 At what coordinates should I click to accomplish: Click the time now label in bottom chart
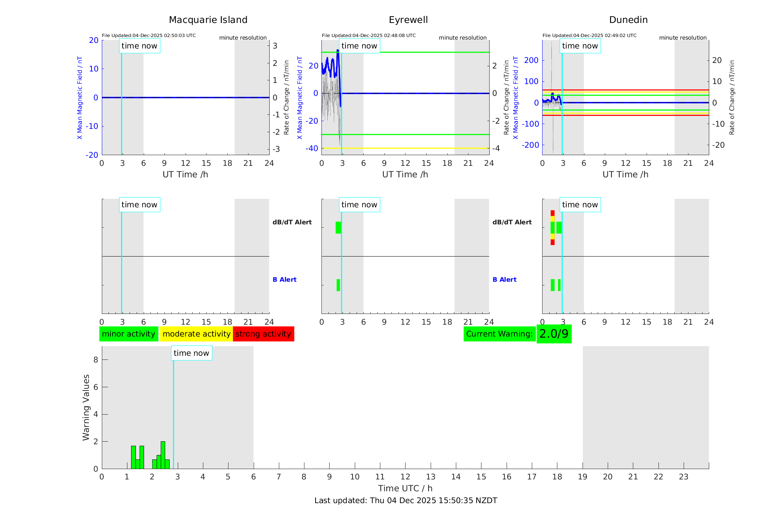[191, 353]
